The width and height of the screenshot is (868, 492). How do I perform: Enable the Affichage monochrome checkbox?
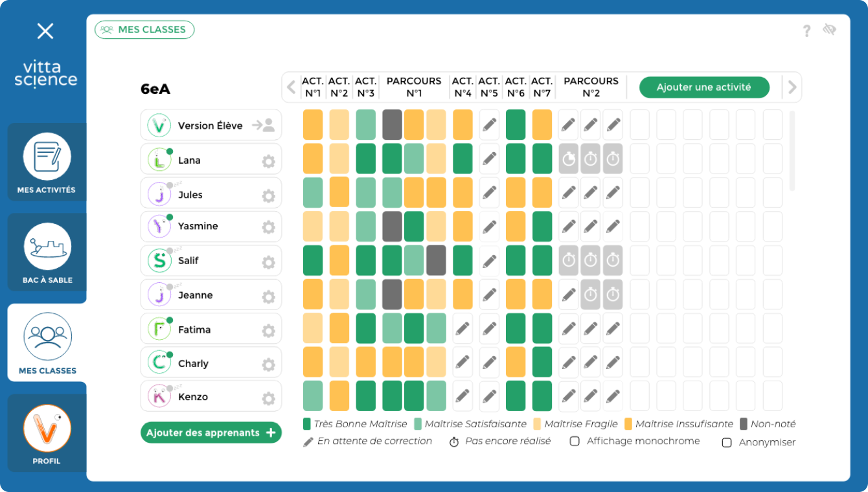click(574, 441)
